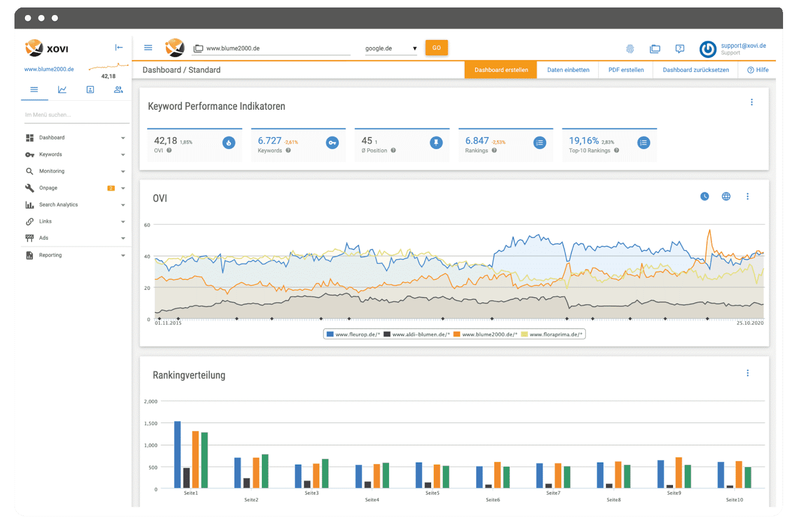Select the sidebar users tab icon
This screenshot has height=532, width=798.
(118, 90)
